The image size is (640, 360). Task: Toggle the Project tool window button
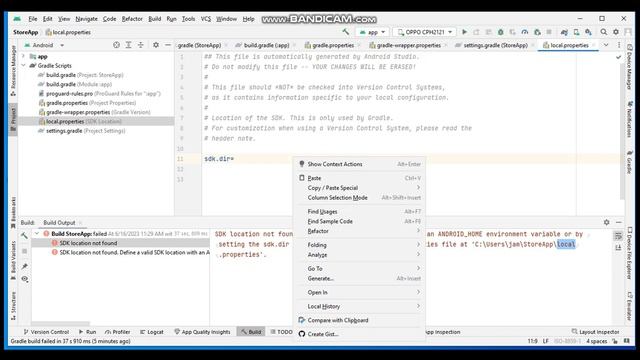pos(13,119)
